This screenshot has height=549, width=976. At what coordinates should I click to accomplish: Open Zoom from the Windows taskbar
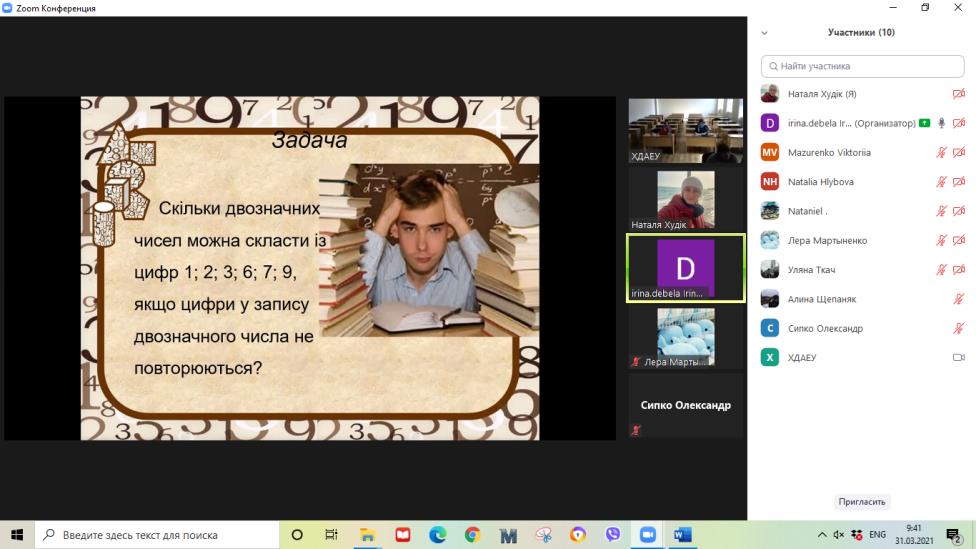point(647,535)
